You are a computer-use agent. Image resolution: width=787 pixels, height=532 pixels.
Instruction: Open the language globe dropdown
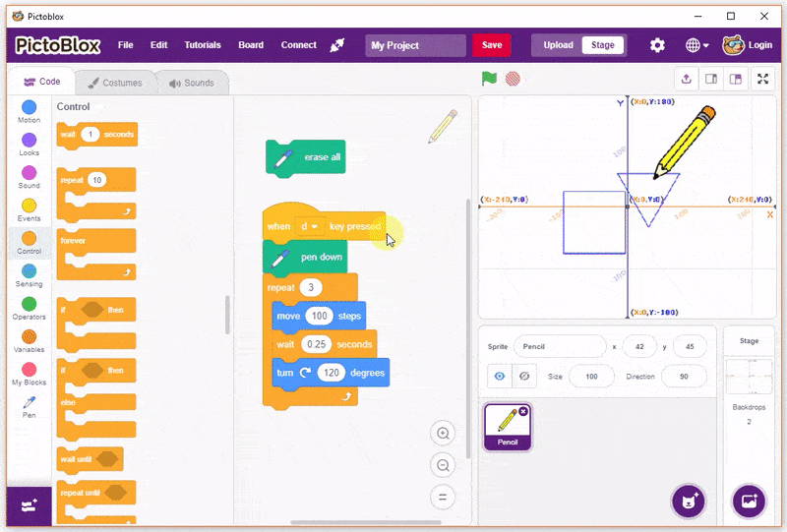697,45
